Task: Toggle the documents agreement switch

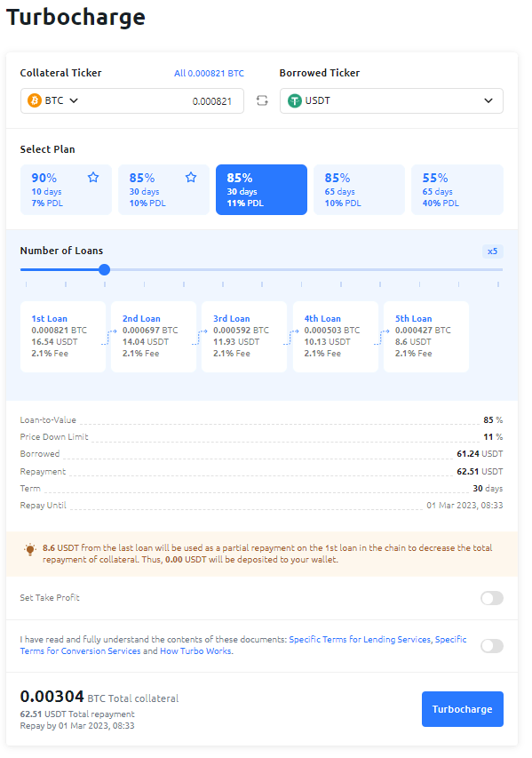Action: click(x=492, y=646)
